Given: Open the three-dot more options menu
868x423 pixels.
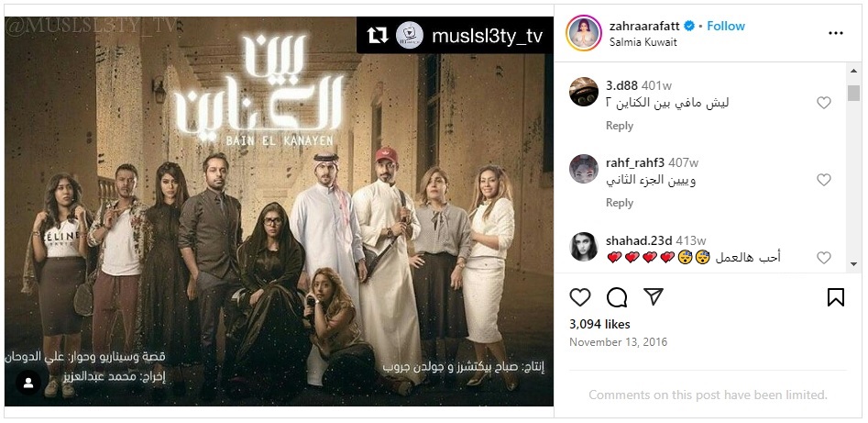Looking at the screenshot, I should tap(835, 33).
